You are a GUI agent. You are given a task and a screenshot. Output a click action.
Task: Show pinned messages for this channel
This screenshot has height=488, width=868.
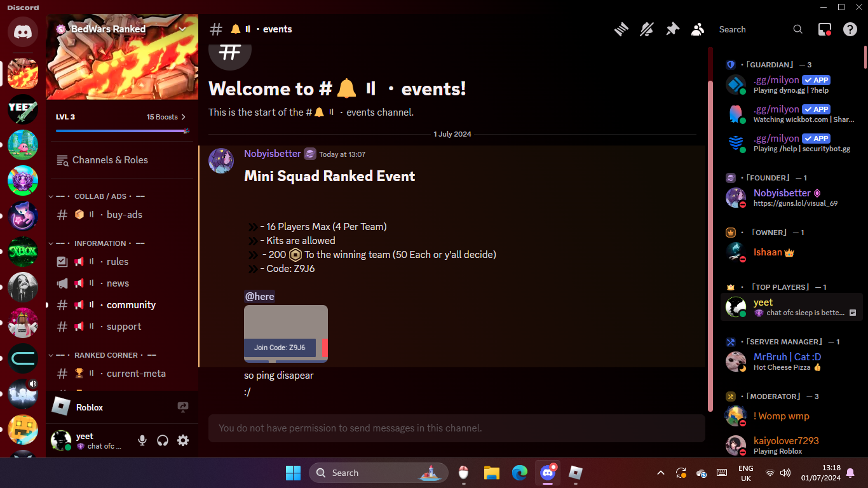[x=672, y=29]
